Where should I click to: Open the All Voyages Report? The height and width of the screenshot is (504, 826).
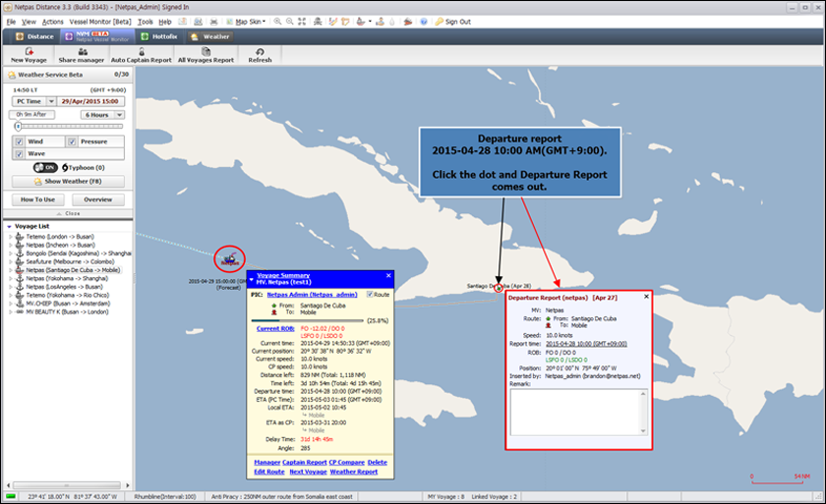206,55
